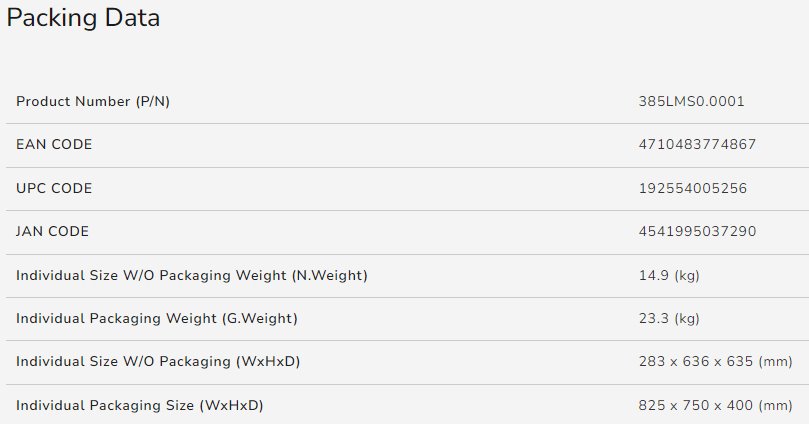Click the (mm) unit after 825 x 750 x 400
This screenshot has height=424, width=809.
pyautogui.click(x=776, y=405)
